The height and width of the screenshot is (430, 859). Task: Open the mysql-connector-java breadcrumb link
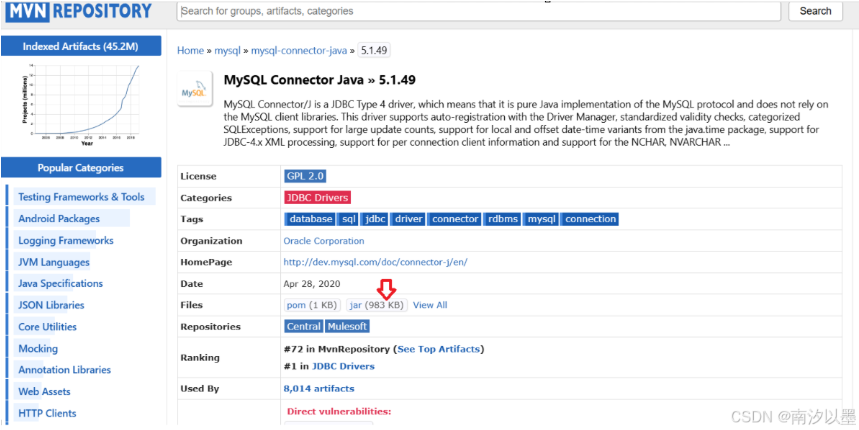pyautogui.click(x=301, y=50)
